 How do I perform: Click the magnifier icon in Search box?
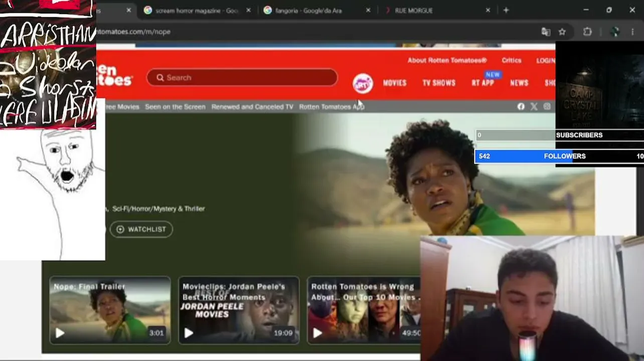160,78
